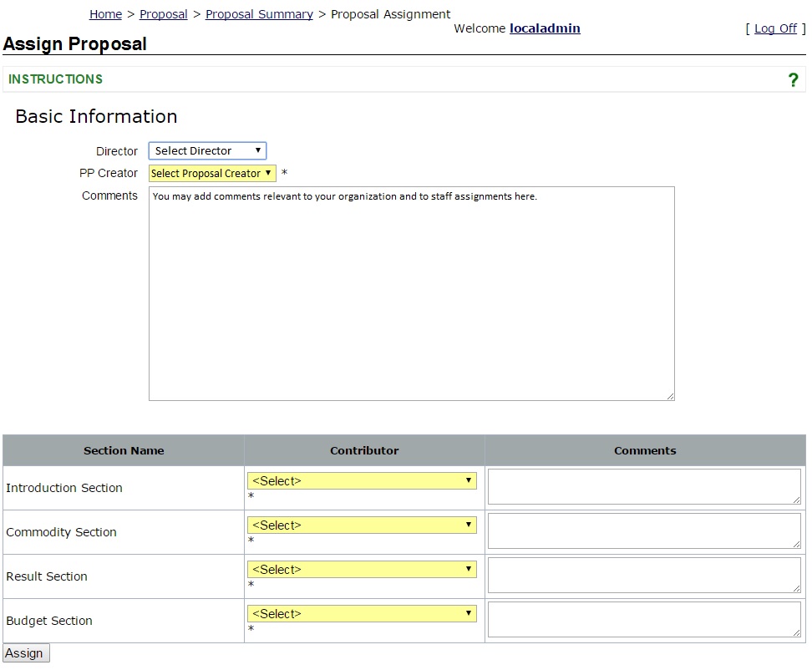Click inside the main Comments text area
812x670 pixels.
[411, 293]
